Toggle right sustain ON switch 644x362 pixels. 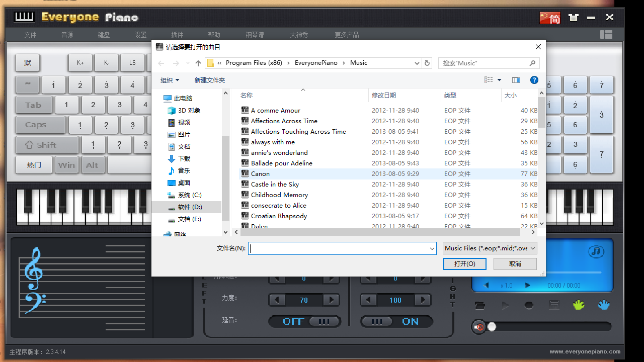(396, 321)
